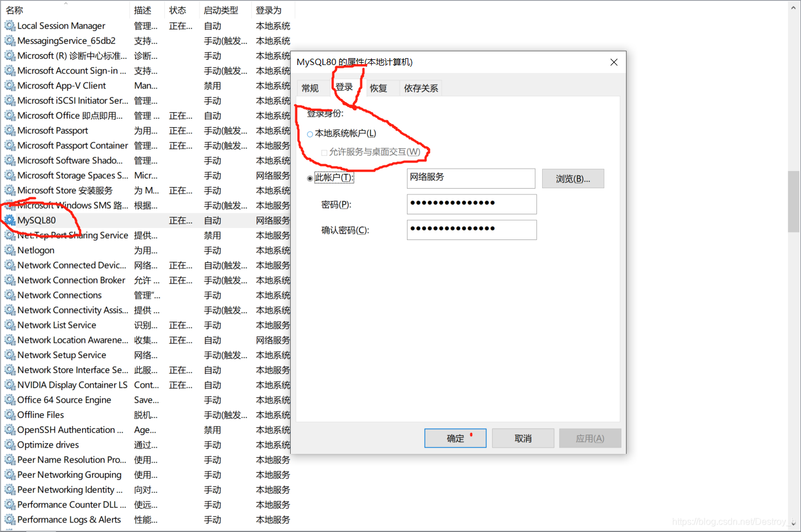Click the 浏览(B)... button
The width and height of the screenshot is (801, 532).
(573, 178)
